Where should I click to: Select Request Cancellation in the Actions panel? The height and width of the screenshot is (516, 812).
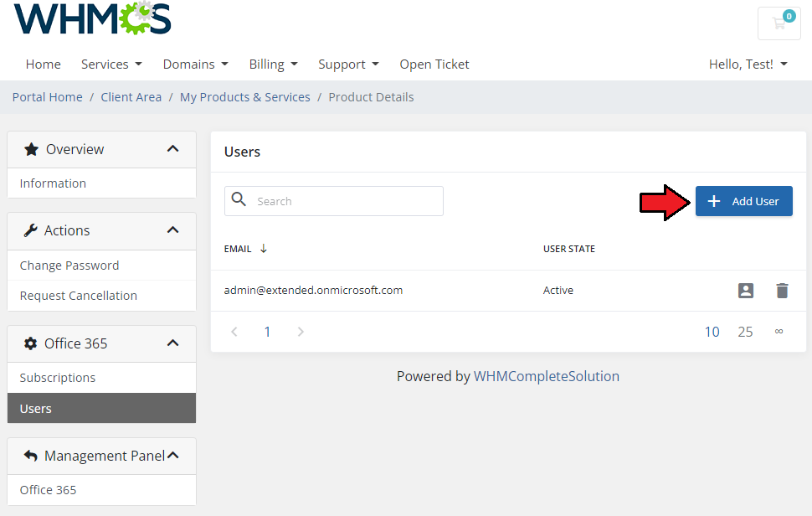pos(101,296)
